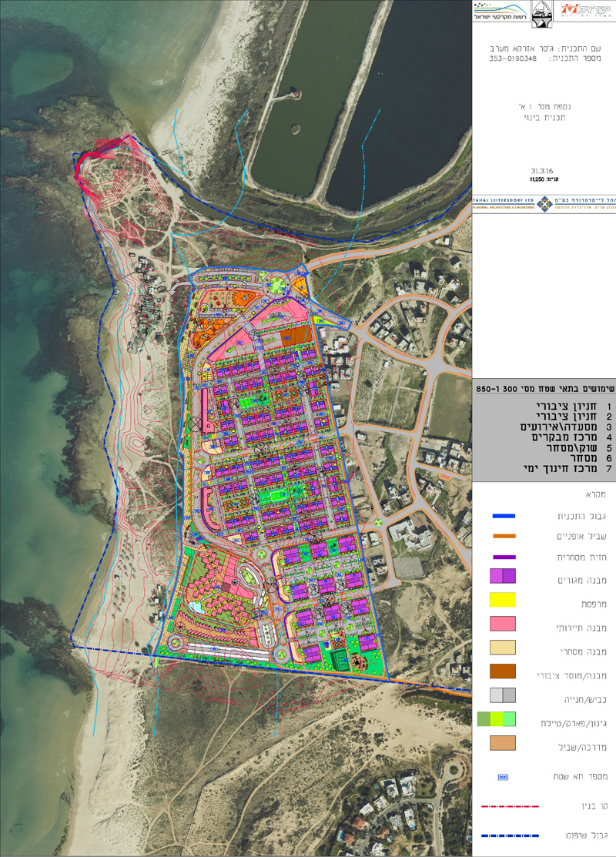Screen dimensions: 616x857
Task: Click the מקרא legend heading
Action: 597,494
